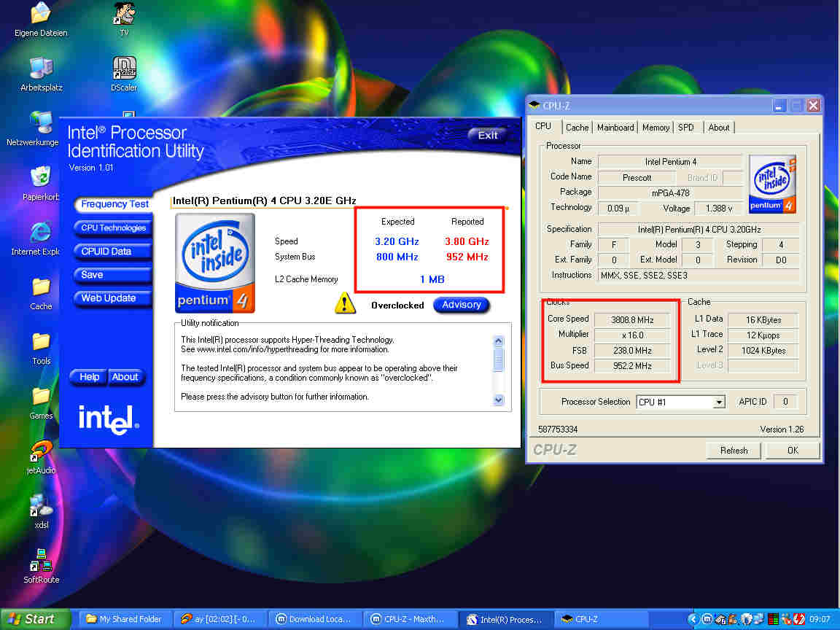This screenshot has width=840, height=630.
Task: Switch to the About tab in CPU-Z
Action: pyautogui.click(x=719, y=128)
